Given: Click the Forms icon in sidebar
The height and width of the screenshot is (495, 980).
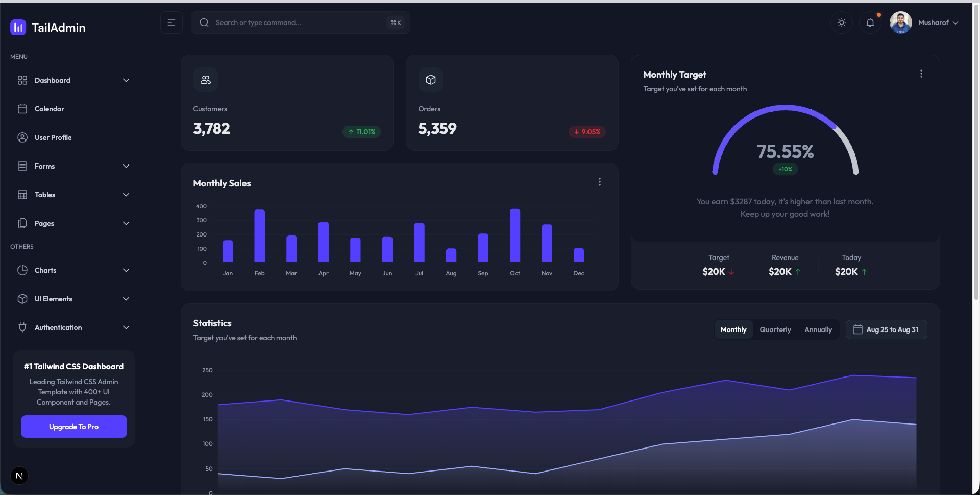Looking at the screenshot, I should pos(22,166).
